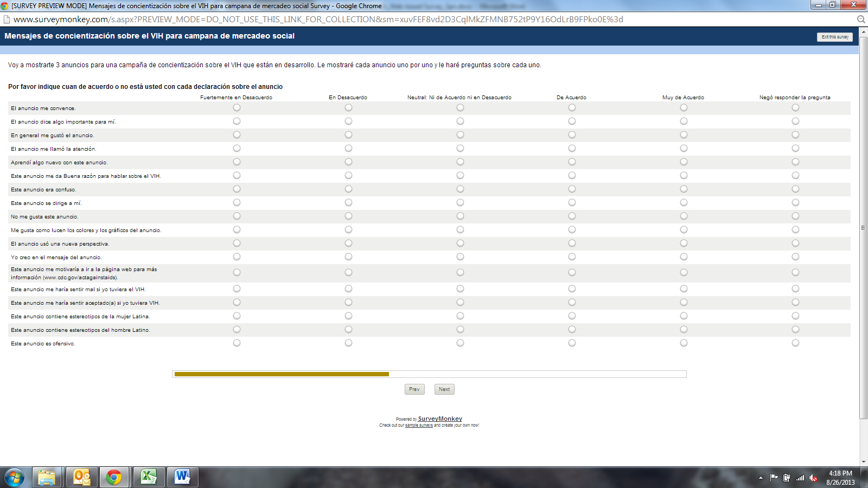Mark 'Muy de Acuerdo' for 'Este anuncio se dirige a mí'
This screenshot has height=488, width=868.
coord(684,202)
